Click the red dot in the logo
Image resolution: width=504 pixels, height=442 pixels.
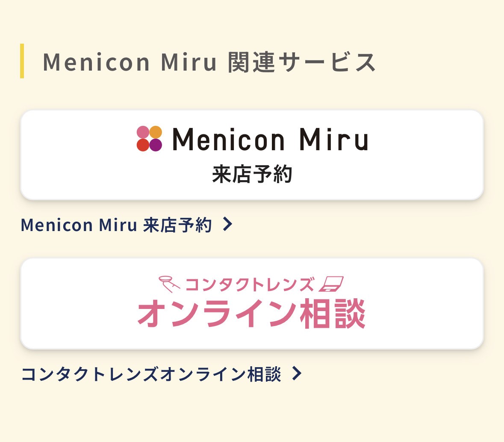pyautogui.click(x=143, y=145)
